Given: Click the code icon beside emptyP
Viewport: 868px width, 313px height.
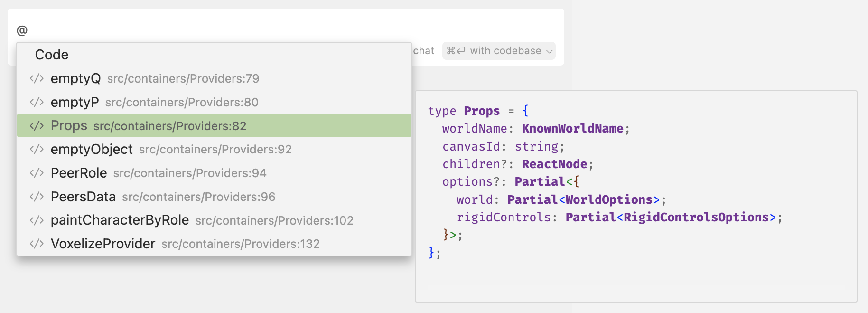Looking at the screenshot, I should pyautogui.click(x=37, y=102).
